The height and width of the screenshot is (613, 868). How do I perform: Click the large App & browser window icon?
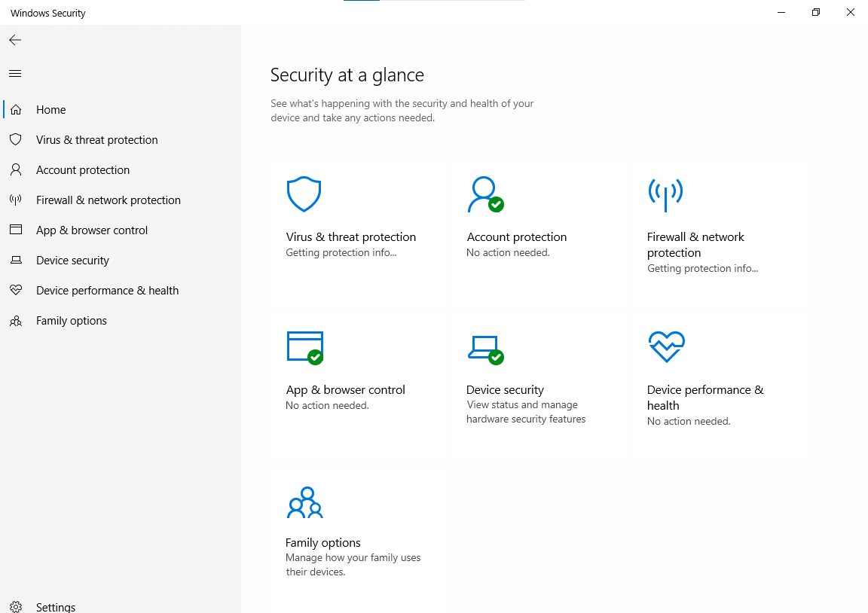[305, 348]
